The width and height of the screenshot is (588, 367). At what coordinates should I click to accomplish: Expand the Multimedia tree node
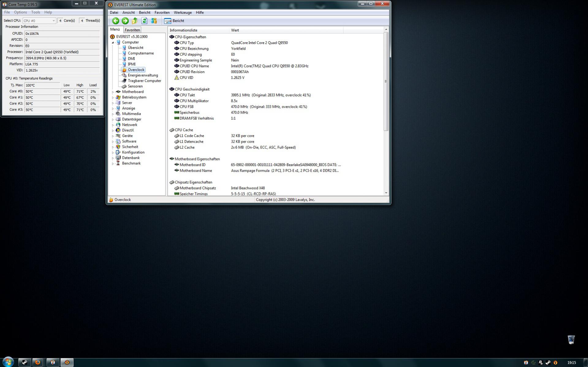113,114
